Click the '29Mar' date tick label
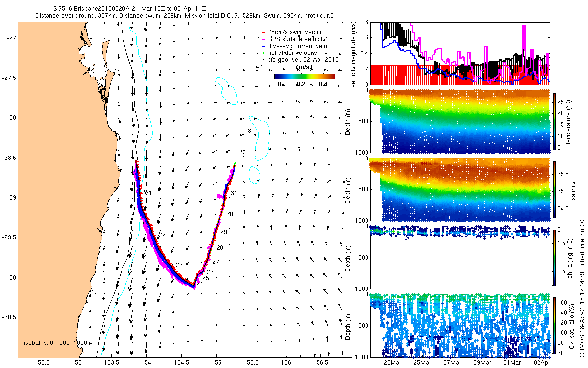Screen dimensions: 588x368 tap(482, 363)
